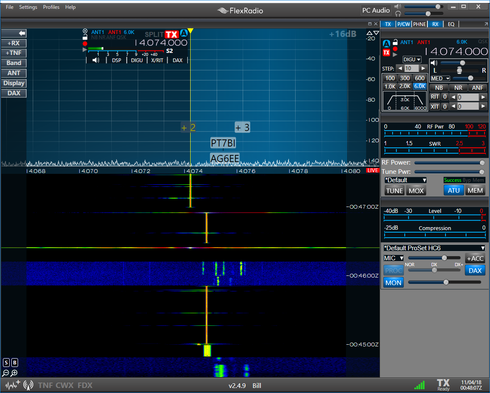Toggle the ATU button
This screenshot has width=490, height=393.
click(x=453, y=190)
